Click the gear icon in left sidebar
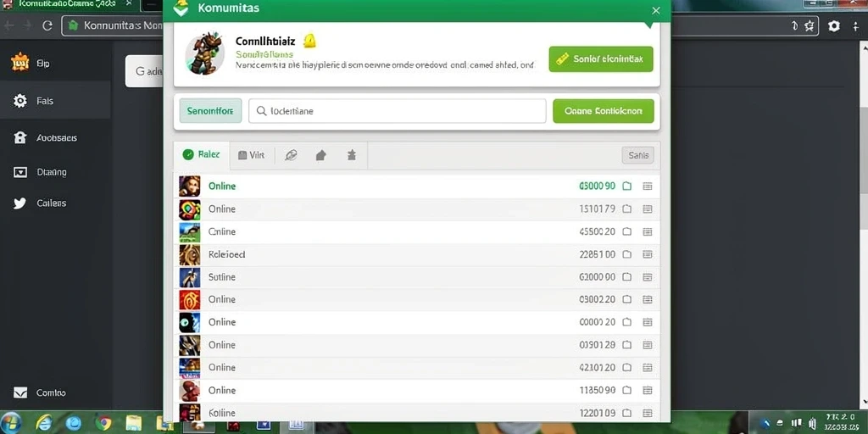This screenshot has width=868, height=434. (x=20, y=101)
